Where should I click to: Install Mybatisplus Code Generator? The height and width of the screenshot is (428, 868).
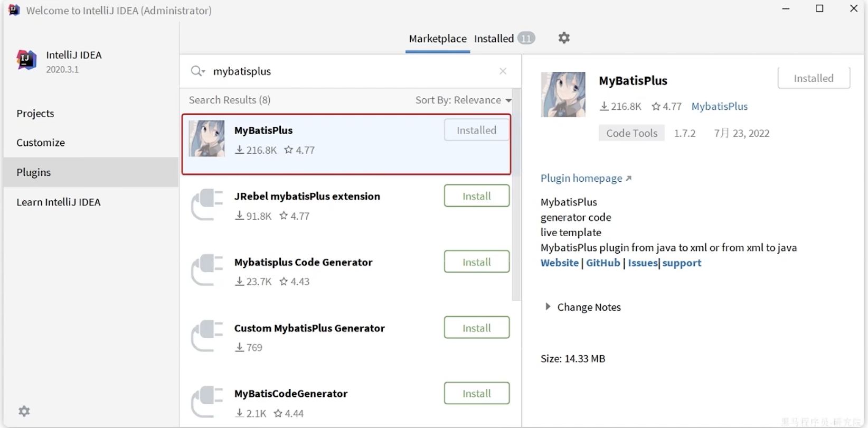477,262
